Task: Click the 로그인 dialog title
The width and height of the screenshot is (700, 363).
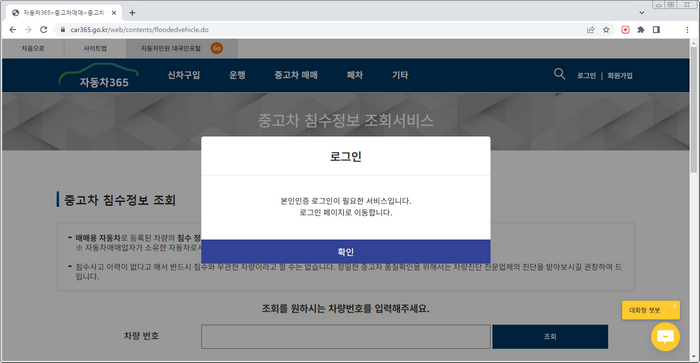Action: tap(346, 157)
